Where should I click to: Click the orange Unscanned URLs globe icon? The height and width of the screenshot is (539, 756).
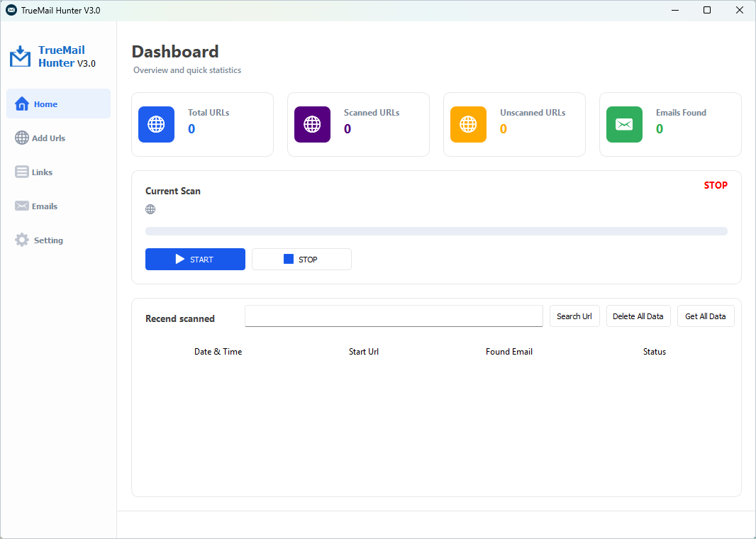click(x=468, y=124)
